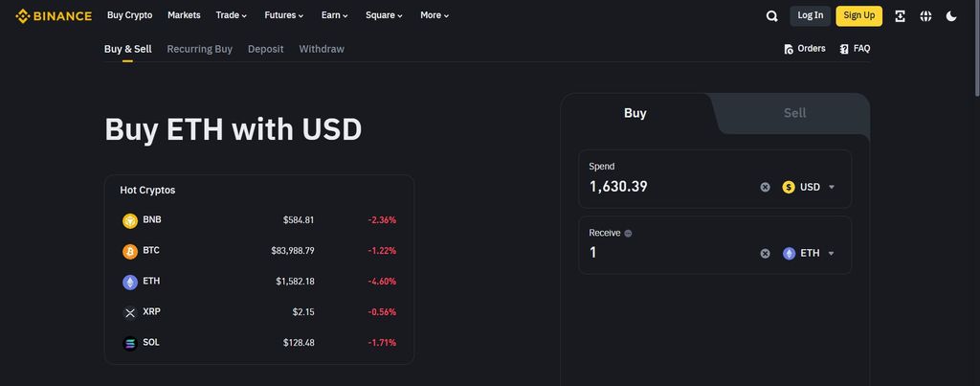The width and height of the screenshot is (980, 386).
Task: Click the -1.71% change value
Action: click(x=382, y=343)
